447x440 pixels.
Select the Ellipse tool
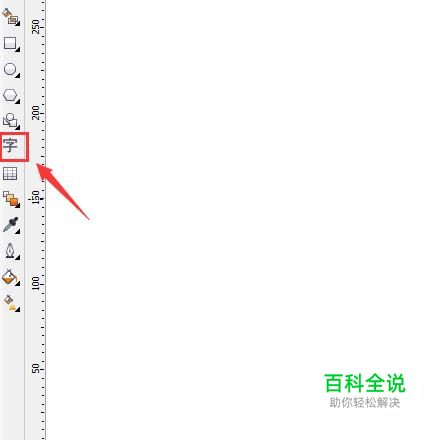click(10, 69)
